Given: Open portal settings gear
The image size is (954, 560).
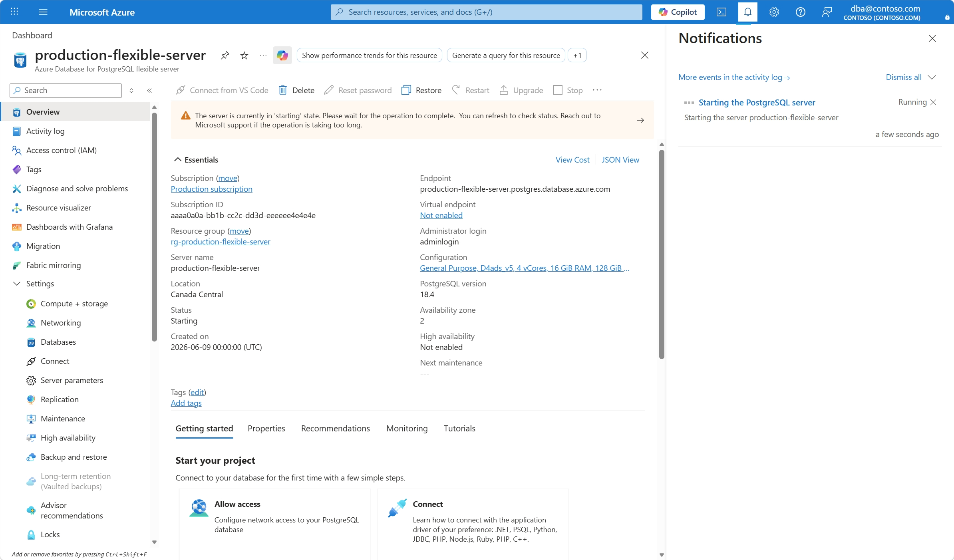Looking at the screenshot, I should pyautogui.click(x=774, y=12).
